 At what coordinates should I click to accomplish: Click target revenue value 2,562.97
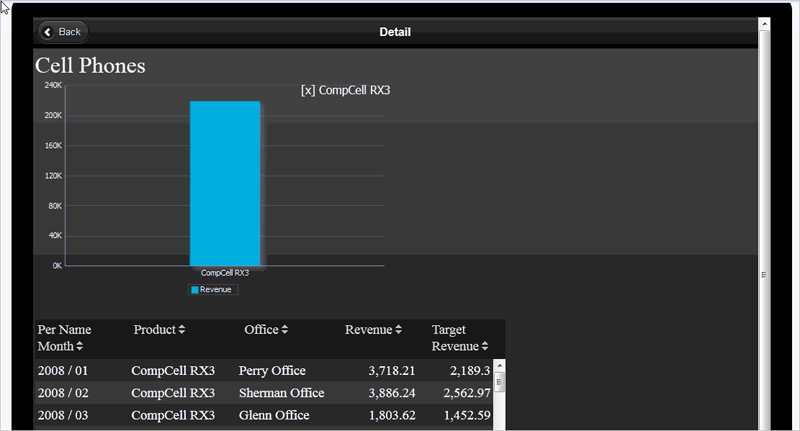point(467,393)
